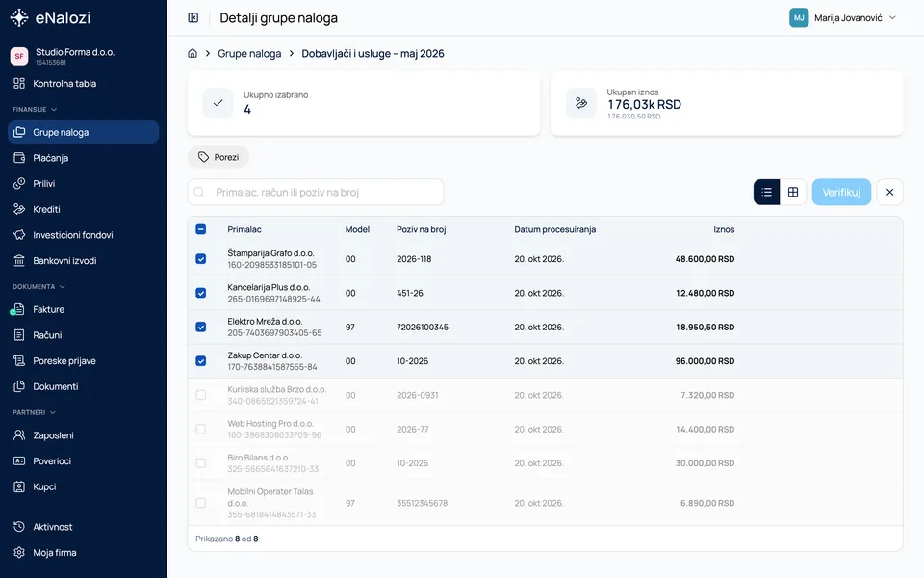Open Poreske prijave in the sidebar
The width and height of the screenshot is (924, 578).
[83, 361]
